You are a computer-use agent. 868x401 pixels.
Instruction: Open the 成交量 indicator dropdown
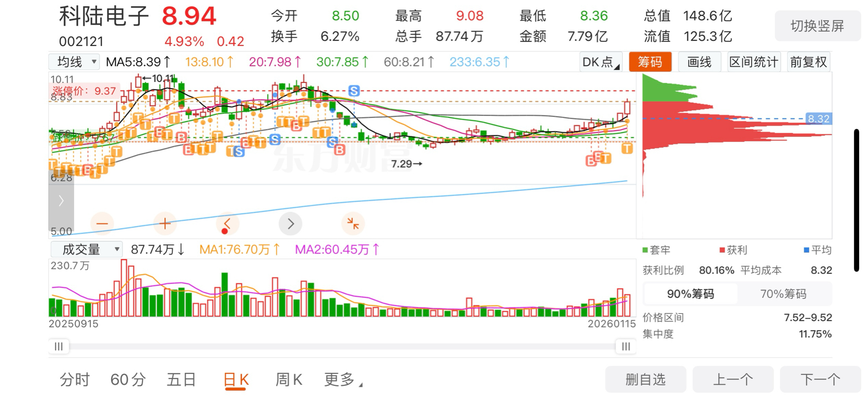(x=86, y=250)
